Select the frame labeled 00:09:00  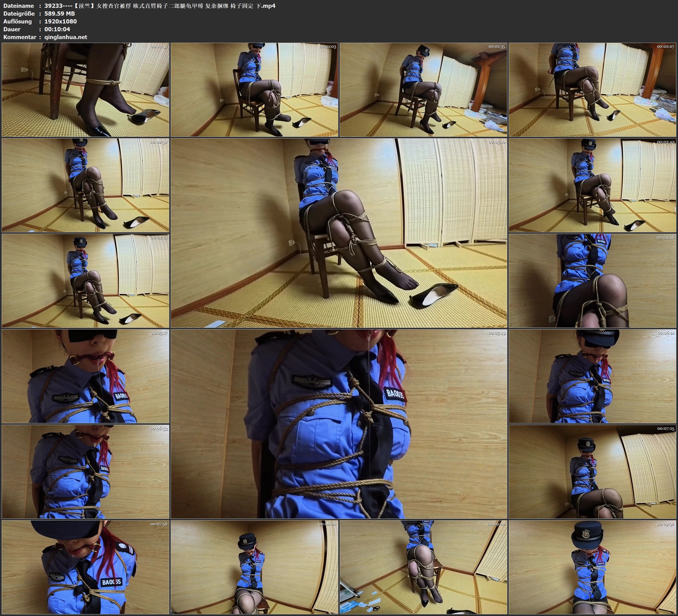tap(423, 567)
